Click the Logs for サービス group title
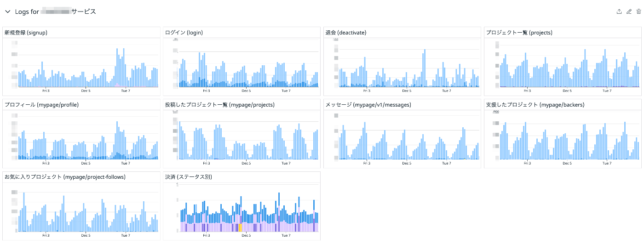This screenshot has width=644, height=244. [x=56, y=11]
